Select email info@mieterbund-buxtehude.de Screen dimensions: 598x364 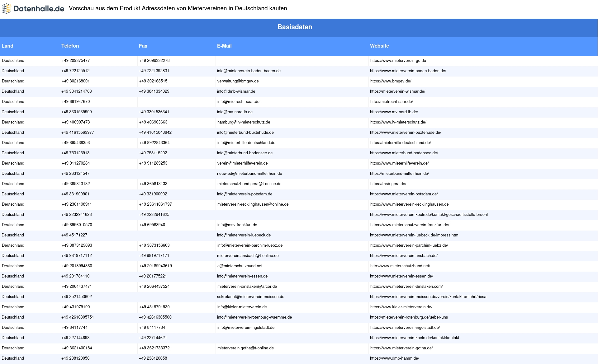[x=245, y=133]
